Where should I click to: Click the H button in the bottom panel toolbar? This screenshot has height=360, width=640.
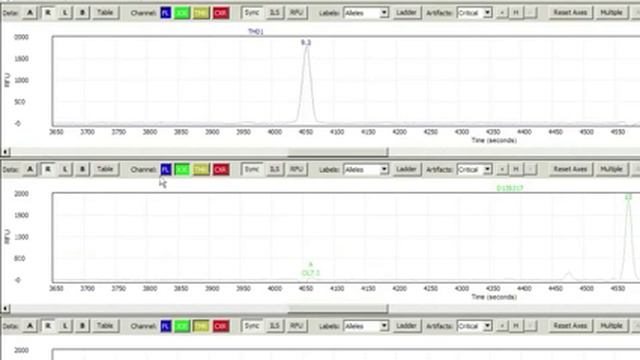(516, 326)
